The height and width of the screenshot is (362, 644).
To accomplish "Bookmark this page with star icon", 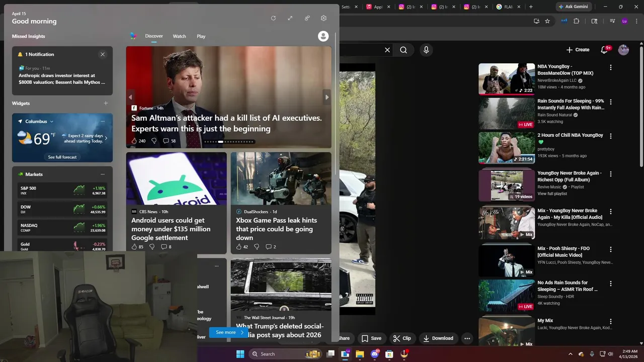I will 547,21.
